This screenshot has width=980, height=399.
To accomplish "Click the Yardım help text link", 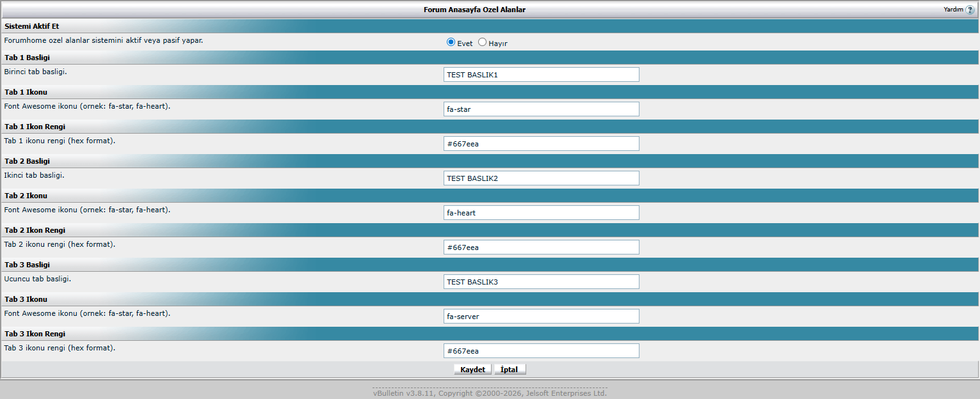I will click(952, 10).
